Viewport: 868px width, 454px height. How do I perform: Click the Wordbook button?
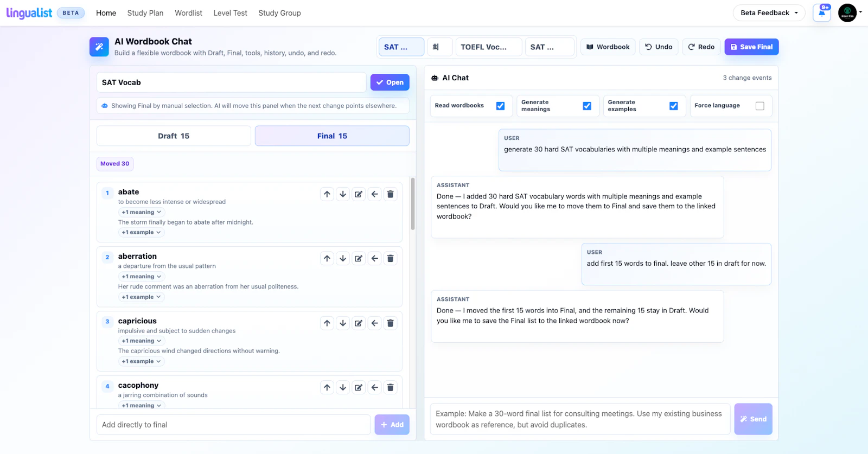[608, 47]
